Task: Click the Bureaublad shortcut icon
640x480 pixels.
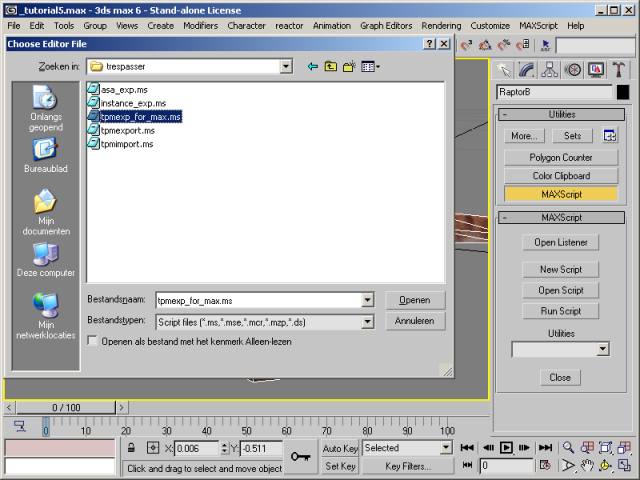Action: (45, 150)
